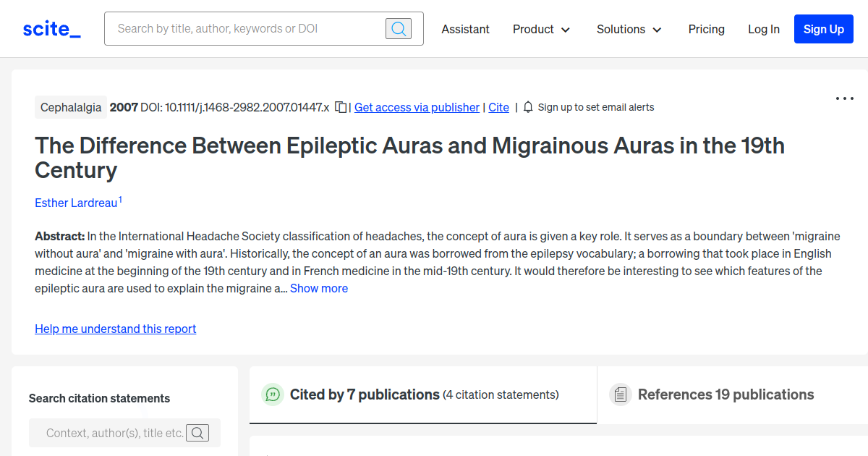This screenshot has width=868, height=456.
Task: Open the three-dot overflow menu
Action: pyautogui.click(x=844, y=98)
